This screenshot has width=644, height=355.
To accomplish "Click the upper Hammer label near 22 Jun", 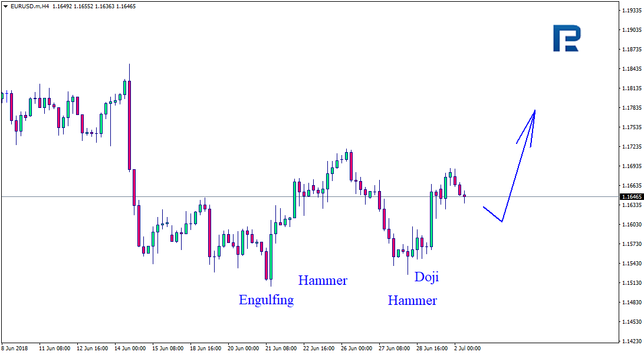I will click(x=323, y=280).
